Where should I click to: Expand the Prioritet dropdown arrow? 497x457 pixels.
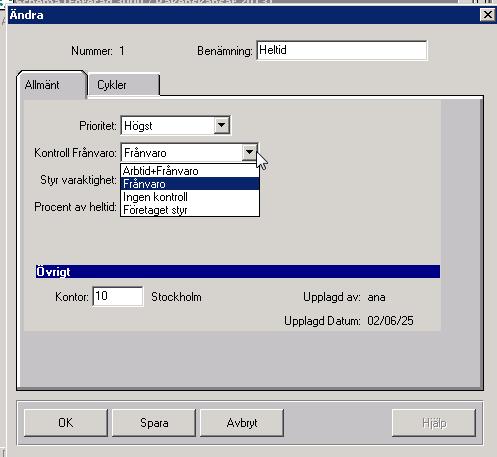[x=221, y=125]
